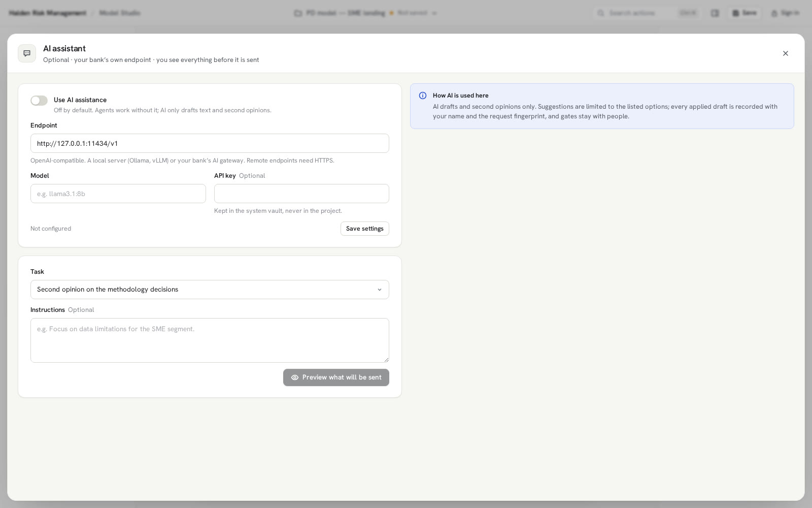
Task: Click Save settings
Action: point(365,229)
